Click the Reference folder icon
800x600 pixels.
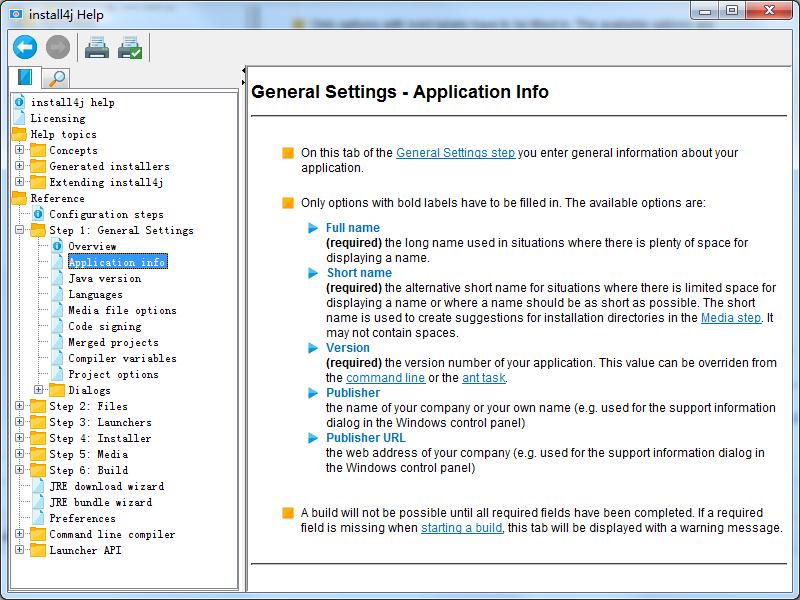point(19,198)
